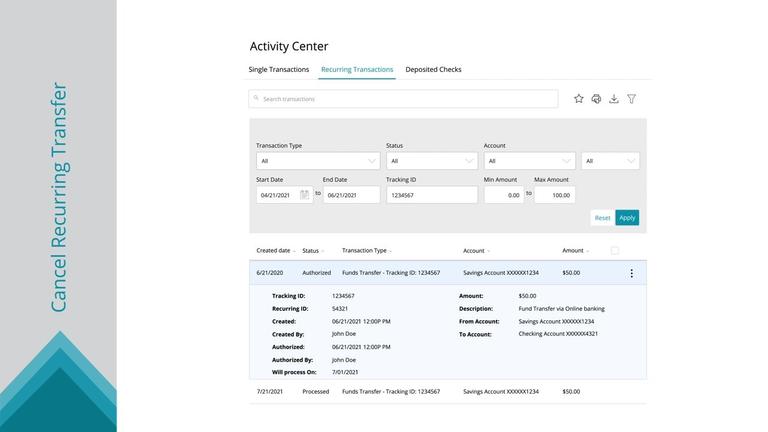The width and height of the screenshot is (768, 432).
Task: Print the transactions list
Action: tap(596, 98)
